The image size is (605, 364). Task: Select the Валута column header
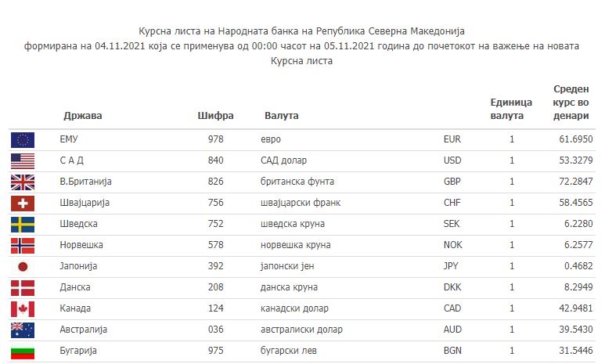click(282, 115)
